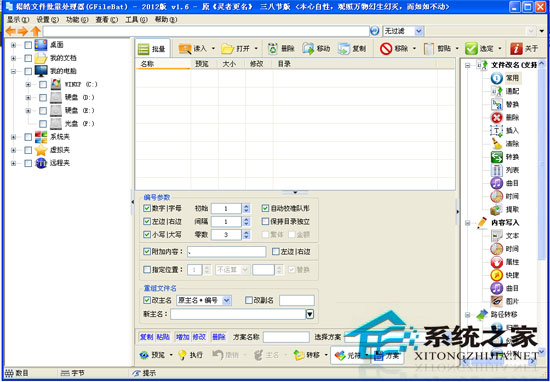Click the 删除 recycle icon in toolbar
This screenshot has height=382, width=550.
[273, 49]
